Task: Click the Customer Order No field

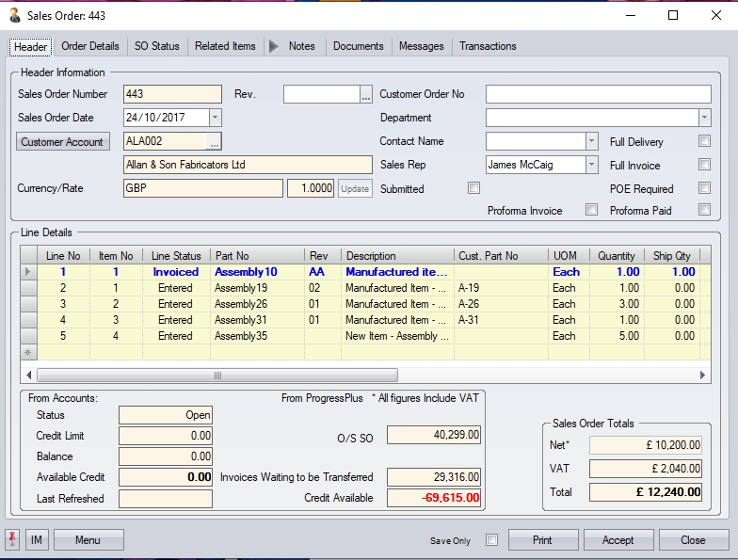Action: pos(598,94)
